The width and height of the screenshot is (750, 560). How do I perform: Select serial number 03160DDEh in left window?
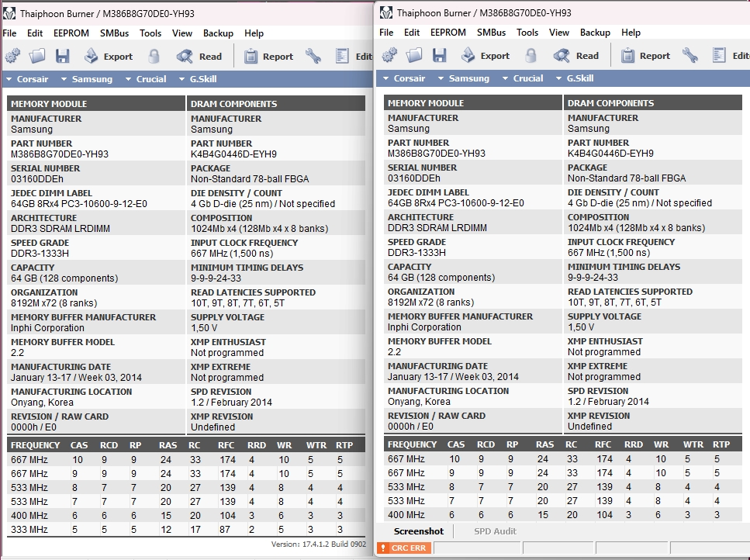click(36, 179)
